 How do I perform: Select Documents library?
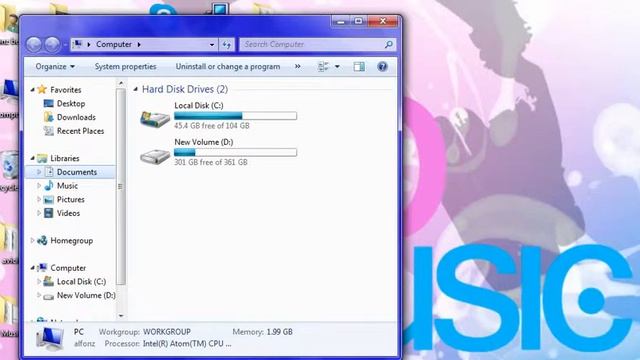click(77, 172)
